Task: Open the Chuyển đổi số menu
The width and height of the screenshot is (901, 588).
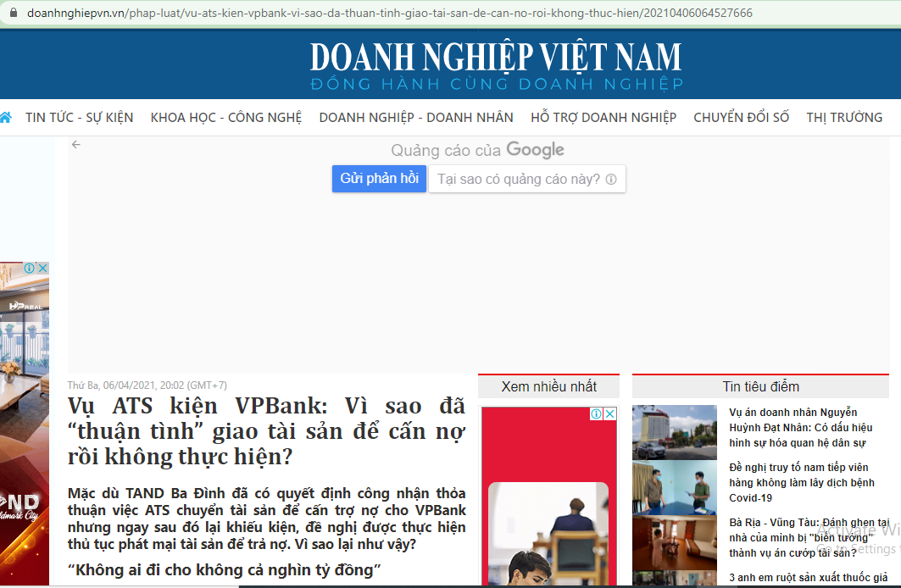Action: (x=742, y=117)
